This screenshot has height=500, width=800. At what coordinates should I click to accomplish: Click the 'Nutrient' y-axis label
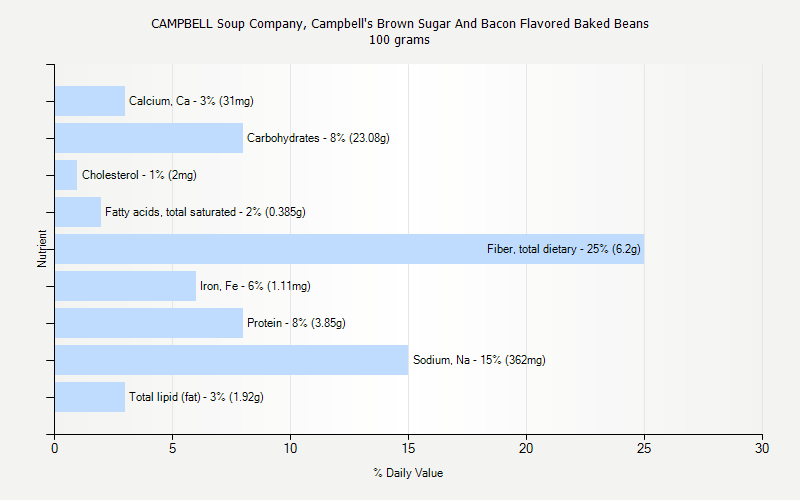click(x=42, y=249)
